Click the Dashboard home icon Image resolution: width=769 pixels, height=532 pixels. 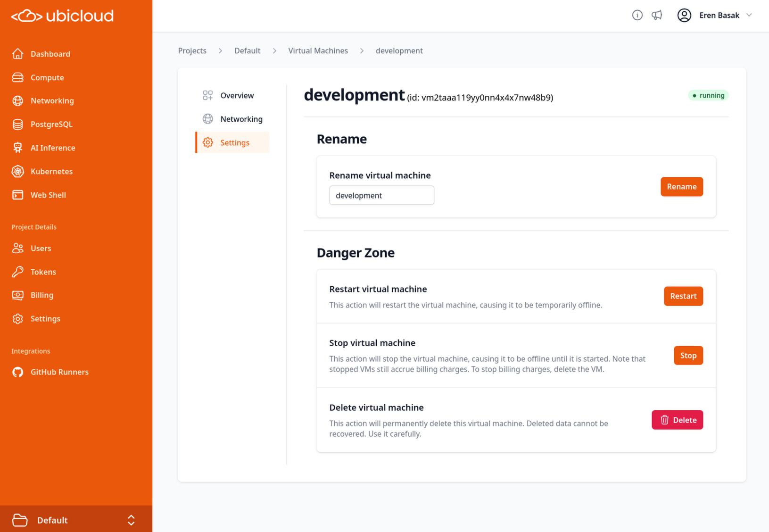click(18, 54)
